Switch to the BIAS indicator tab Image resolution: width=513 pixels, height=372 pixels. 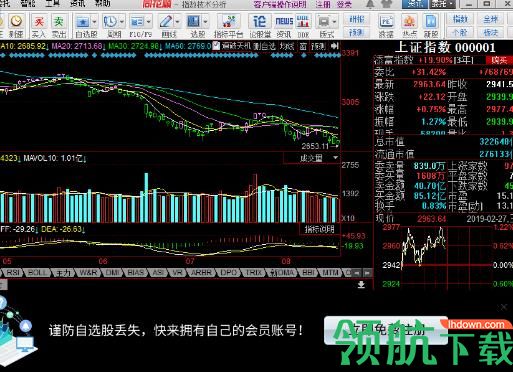click(136, 273)
